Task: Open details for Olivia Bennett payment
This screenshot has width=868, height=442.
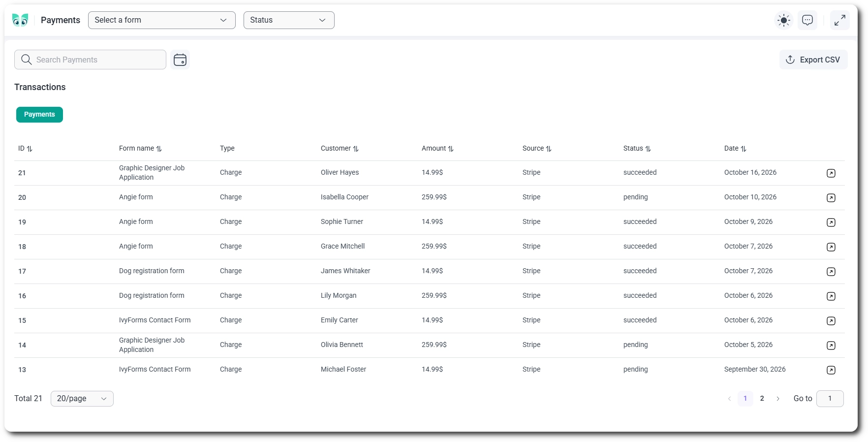Action: (831, 346)
